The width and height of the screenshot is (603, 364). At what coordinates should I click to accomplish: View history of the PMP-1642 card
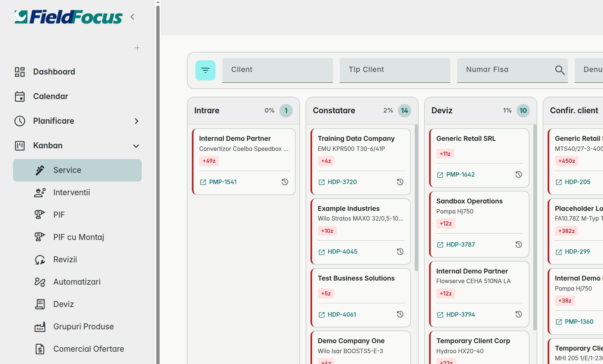tap(519, 174)
